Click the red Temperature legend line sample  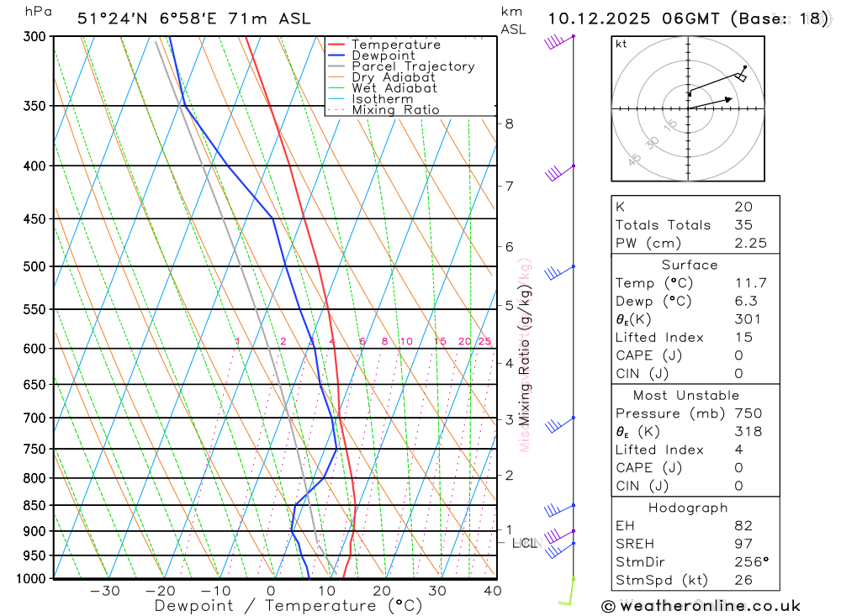336,45
